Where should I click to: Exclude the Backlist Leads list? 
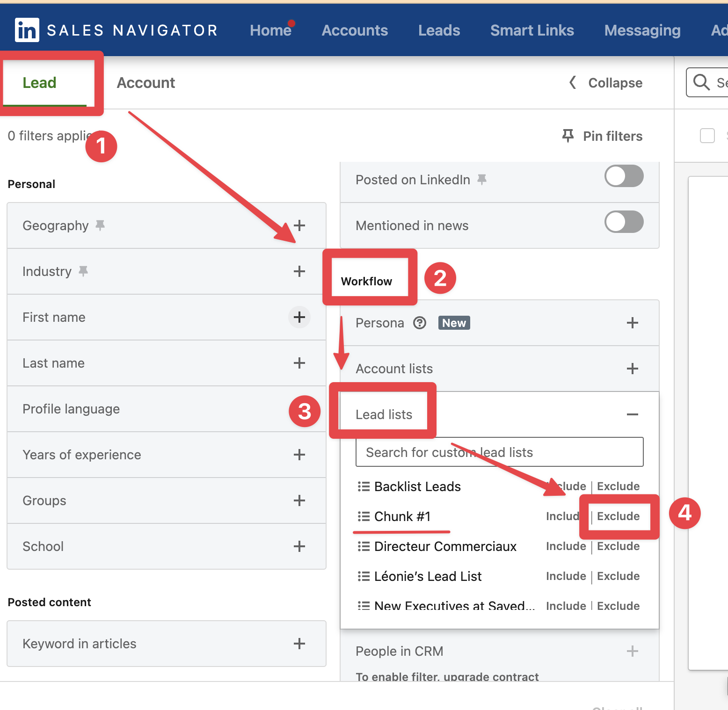pos(618,486)
